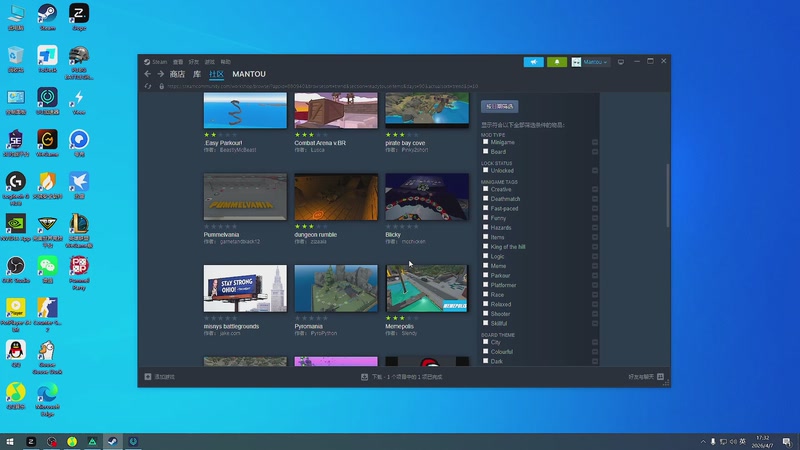Open PotPlayer 64 bit desktop icon
The image size is (800, 450).
(x=16, y=314)
